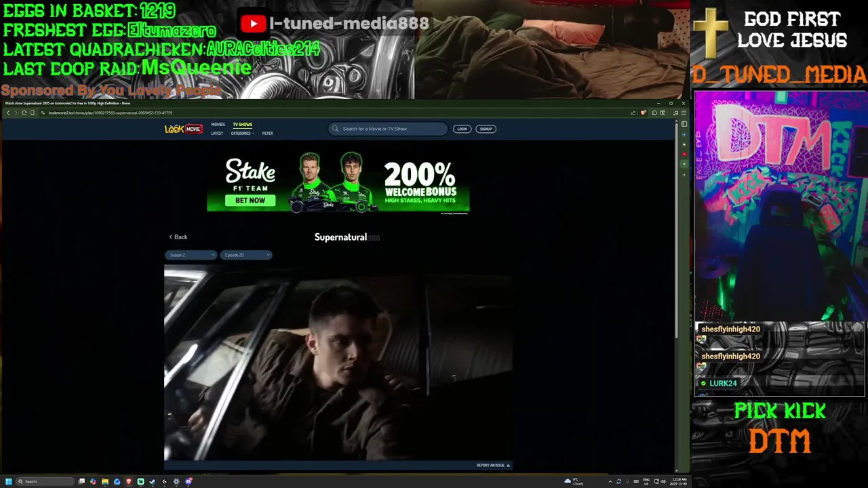
Task: Open Steam from the taskbar
Action: [x=152, y=481]
